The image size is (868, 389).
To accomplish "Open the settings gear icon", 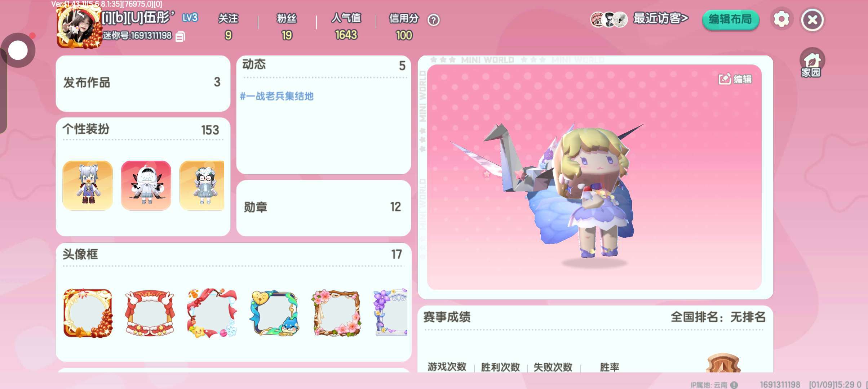I will [x=781, y=19].
